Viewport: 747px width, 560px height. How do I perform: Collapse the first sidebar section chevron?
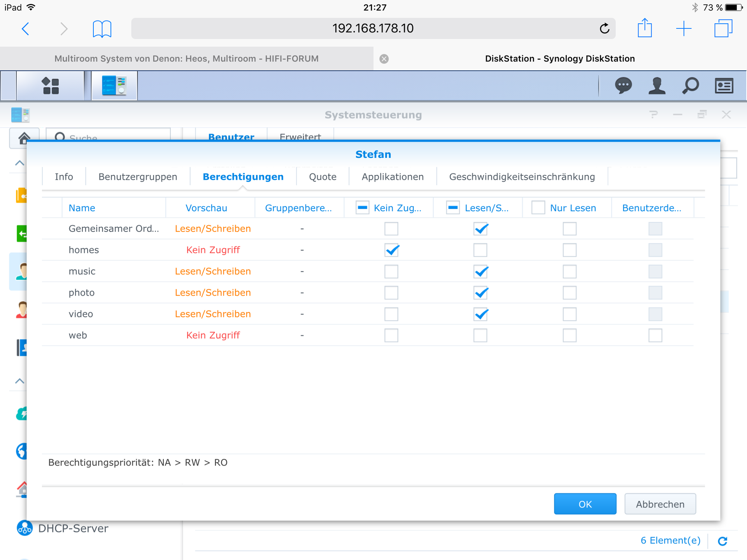(19, 163)
